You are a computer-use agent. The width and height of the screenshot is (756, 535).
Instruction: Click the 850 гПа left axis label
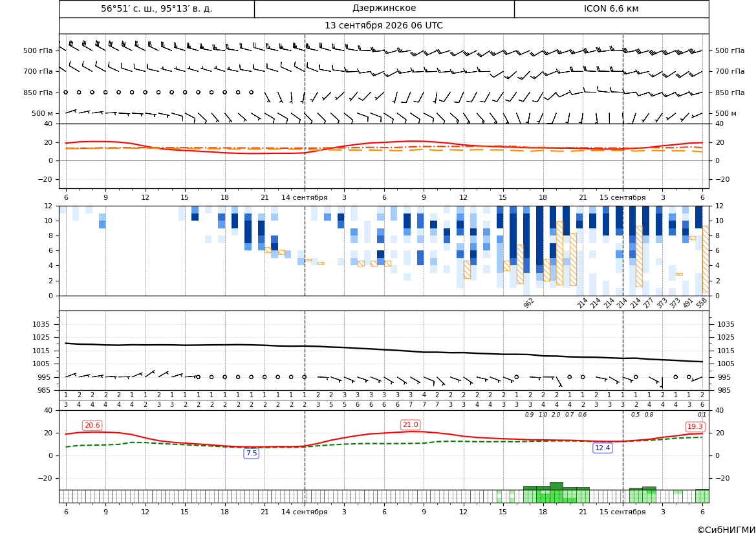point(38,93)
